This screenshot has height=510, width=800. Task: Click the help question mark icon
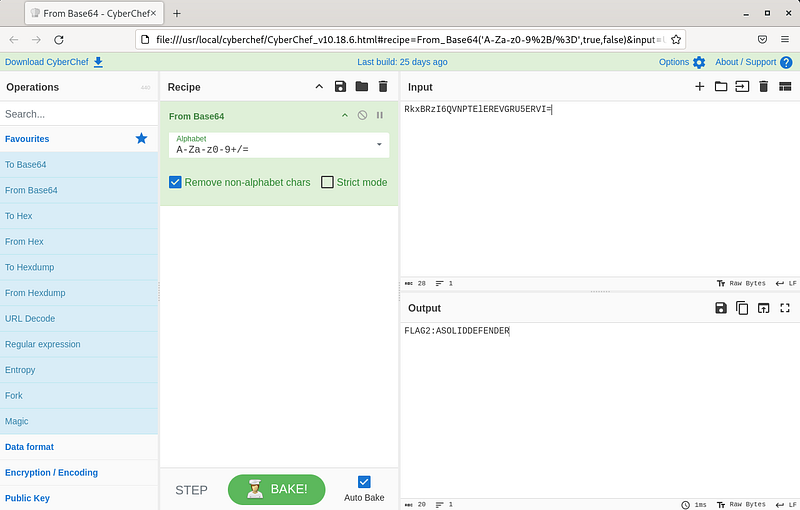(786, 62)
